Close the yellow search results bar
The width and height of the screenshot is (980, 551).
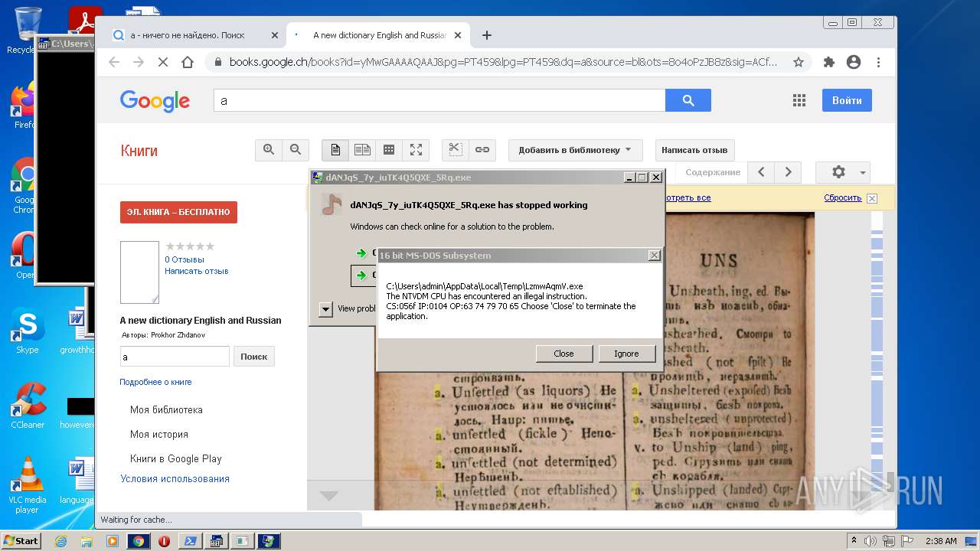pos(872,198)
